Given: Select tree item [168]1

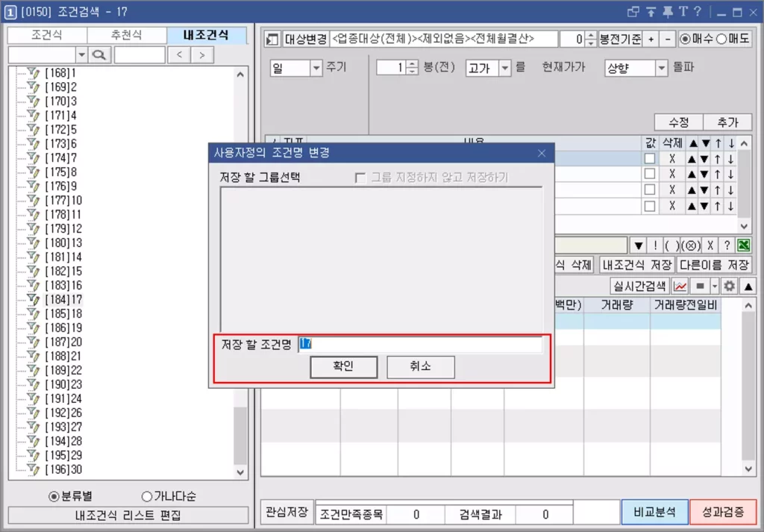Looking at the screenshot, I should [60, 73].
